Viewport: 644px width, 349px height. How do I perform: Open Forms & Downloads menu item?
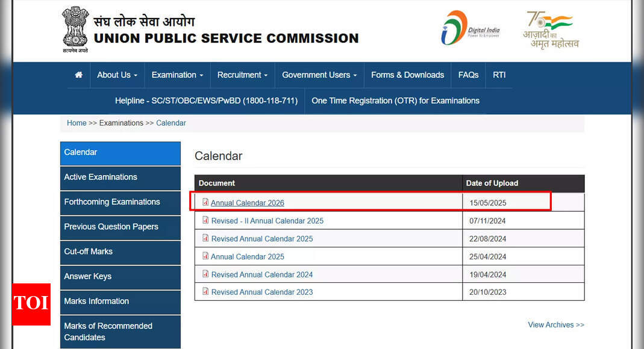407,75
